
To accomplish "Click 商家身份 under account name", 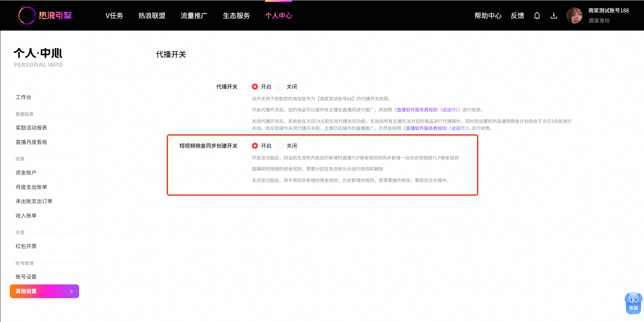I will coord(599,20).
